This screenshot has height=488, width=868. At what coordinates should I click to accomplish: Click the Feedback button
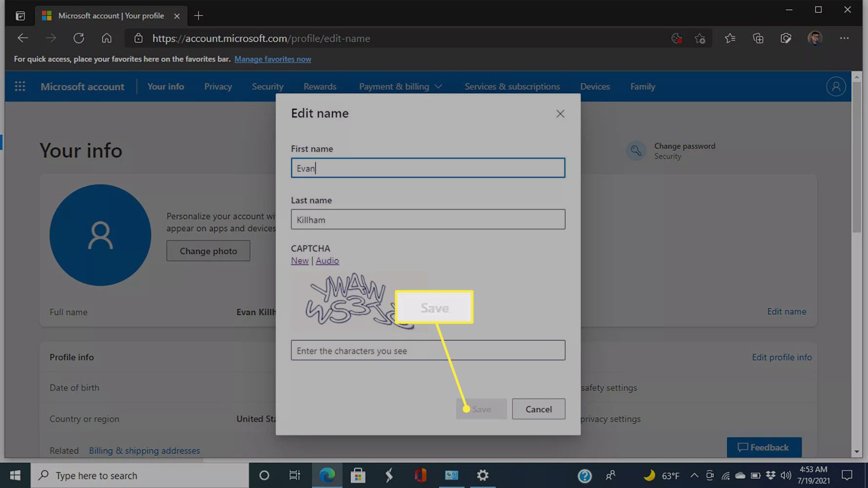coord(764,447)
